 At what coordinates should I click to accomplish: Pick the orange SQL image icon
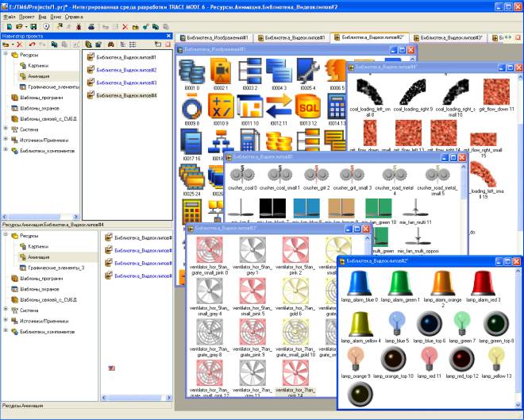point(306,106)
